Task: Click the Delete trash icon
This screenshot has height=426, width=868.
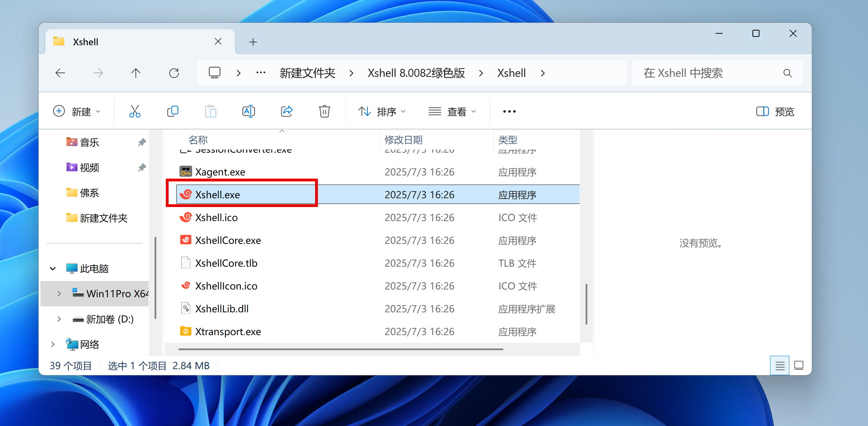Action: [x=324, y=112]
